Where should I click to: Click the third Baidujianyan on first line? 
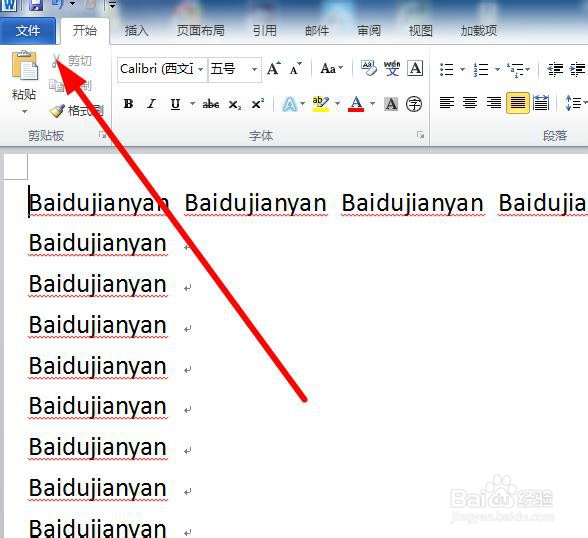412,203
